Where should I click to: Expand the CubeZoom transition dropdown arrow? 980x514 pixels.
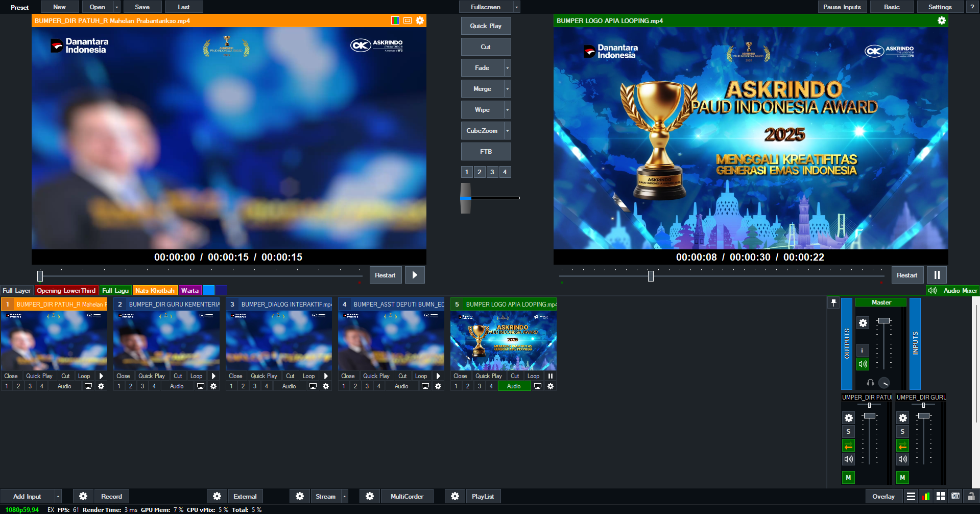(x=507, y=131)
